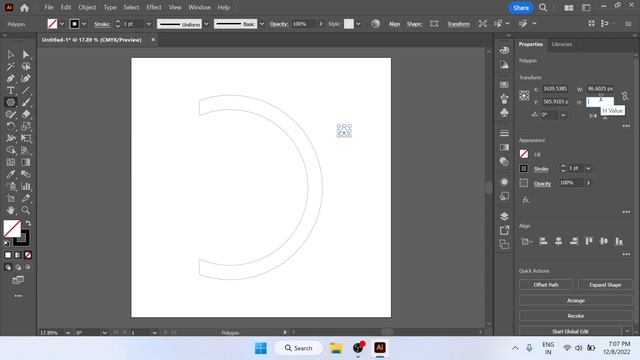Pick the Paintbrush tool

tap(26, 102)
